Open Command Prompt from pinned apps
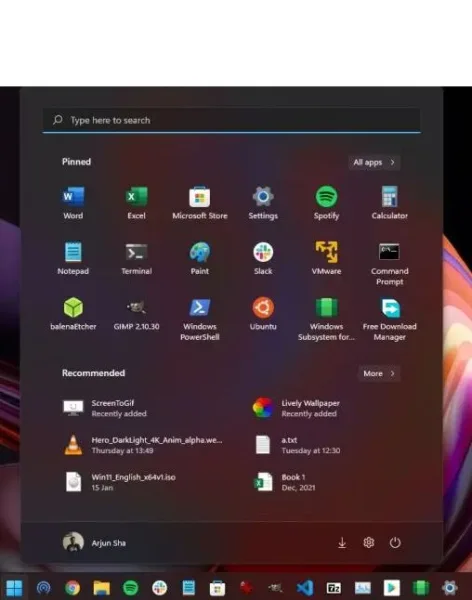Screen dimensions: 472x600 click(389, 264)
